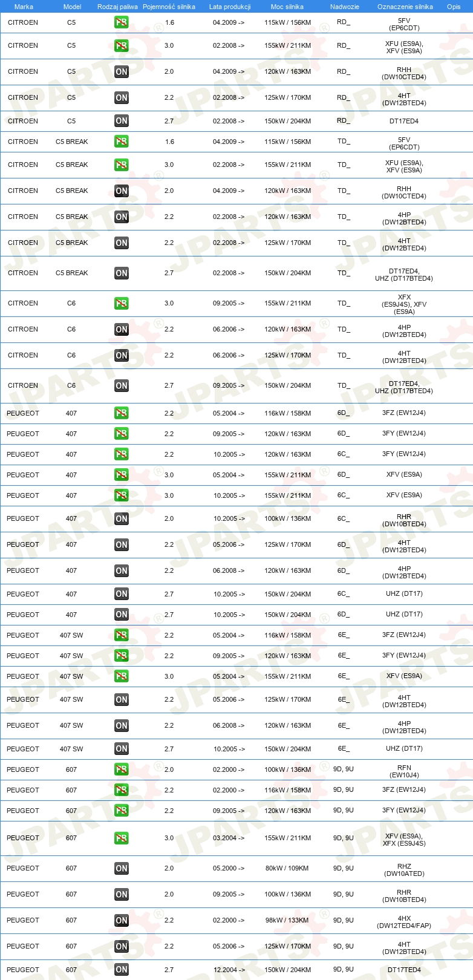This screenshot has height=980, width=473.
Task: Click engine code DT17TED4 in last row
Action: coord(404,970)
